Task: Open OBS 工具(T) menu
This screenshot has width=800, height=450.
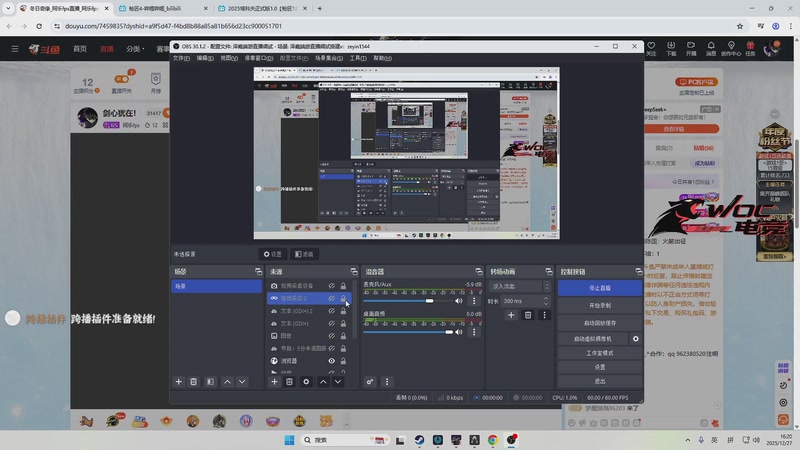Action: [358, 58]
